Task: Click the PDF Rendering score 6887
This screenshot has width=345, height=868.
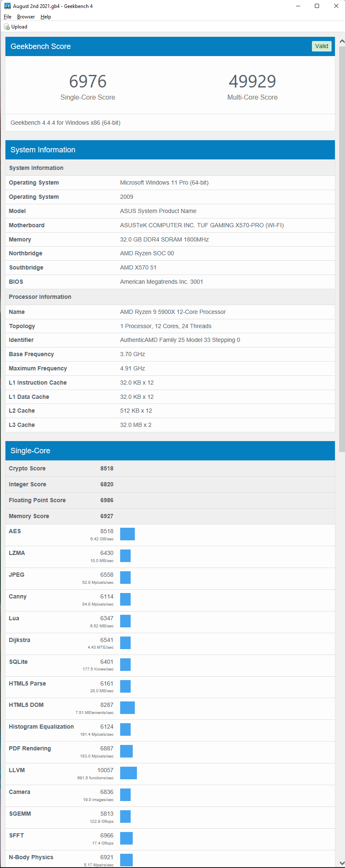Action: click(x=107, y=748)
